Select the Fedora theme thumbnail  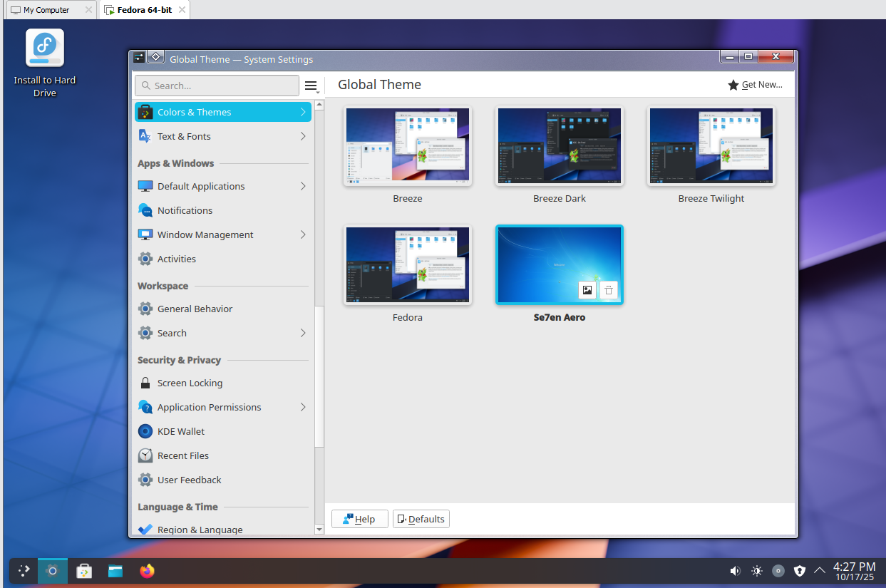click(408, 266)
